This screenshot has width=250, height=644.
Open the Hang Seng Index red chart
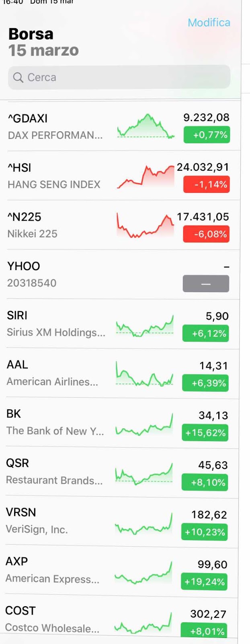pos(146,176)
